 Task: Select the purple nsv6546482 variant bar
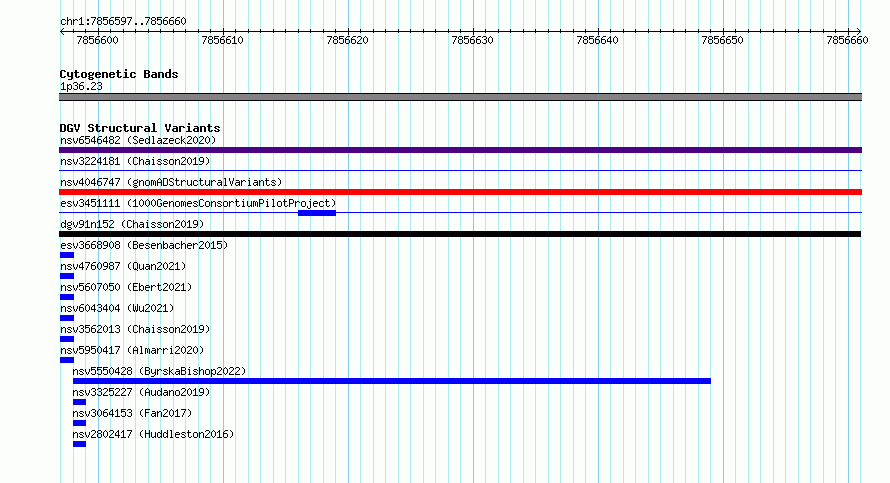point(460,150)
